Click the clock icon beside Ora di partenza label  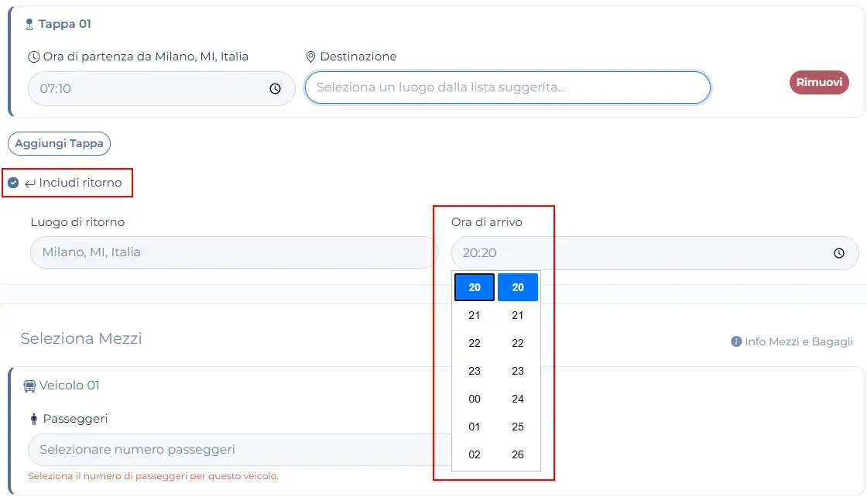(x=34, y=57)
